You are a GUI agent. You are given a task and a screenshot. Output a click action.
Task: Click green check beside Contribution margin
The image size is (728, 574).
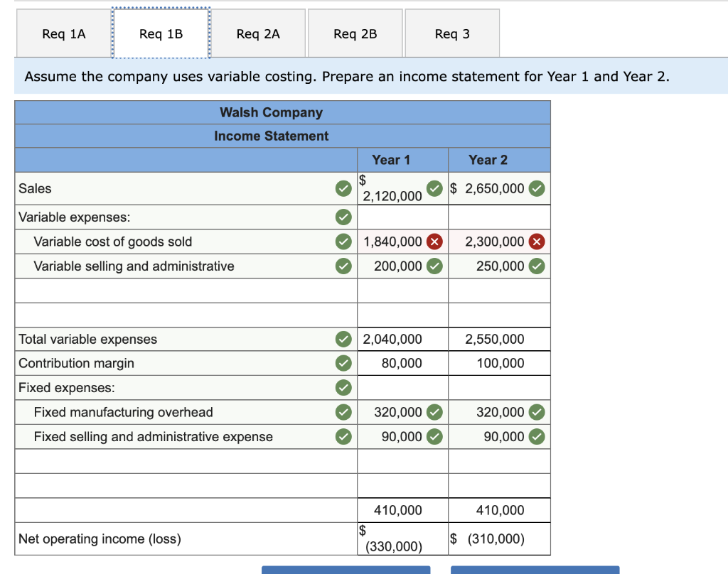pyautogui.click(x=343, y=363)
